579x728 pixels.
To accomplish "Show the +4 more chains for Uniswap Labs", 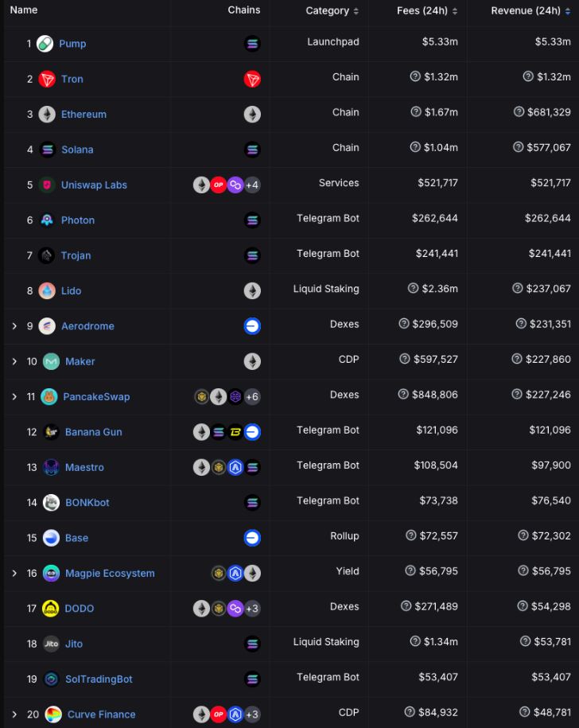I will click(x=252, y=185).
